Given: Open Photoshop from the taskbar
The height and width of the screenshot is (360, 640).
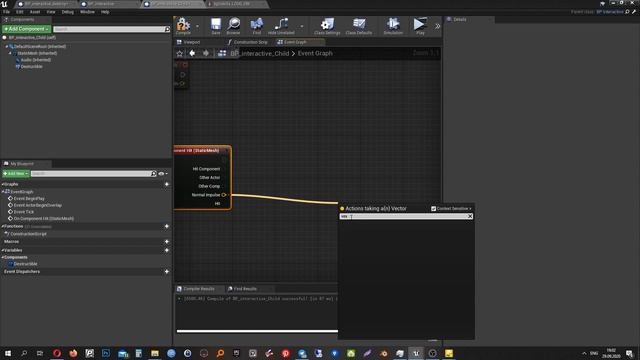Looking at the screenshot, I should tap(106, 353).
